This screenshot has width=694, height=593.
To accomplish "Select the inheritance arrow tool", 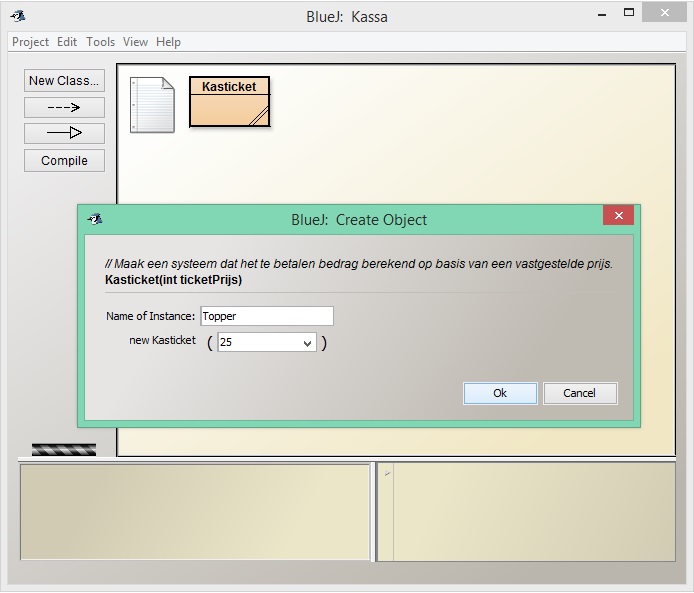I will (64, 133).
